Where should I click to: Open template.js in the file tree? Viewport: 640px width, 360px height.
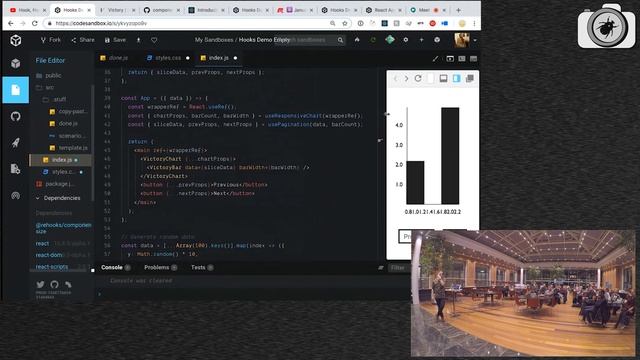pyautogui.click(x=69, y=148)
